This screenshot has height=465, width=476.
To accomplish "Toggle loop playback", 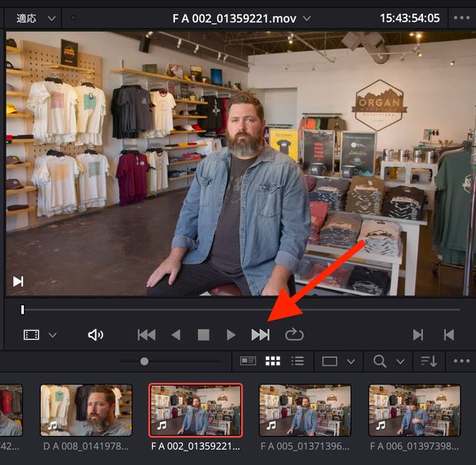I will point(294,335).
